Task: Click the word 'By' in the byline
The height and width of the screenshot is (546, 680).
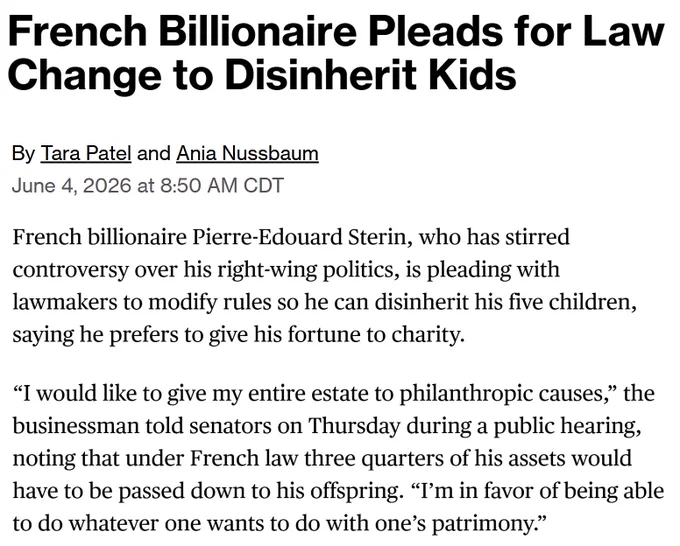Action: 23,154
